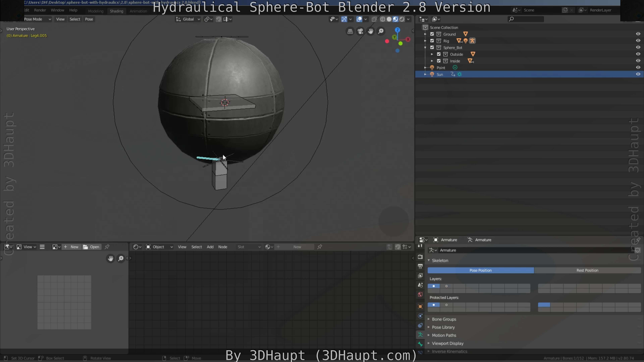Expand Bone Groups panel

coord(444,319)
